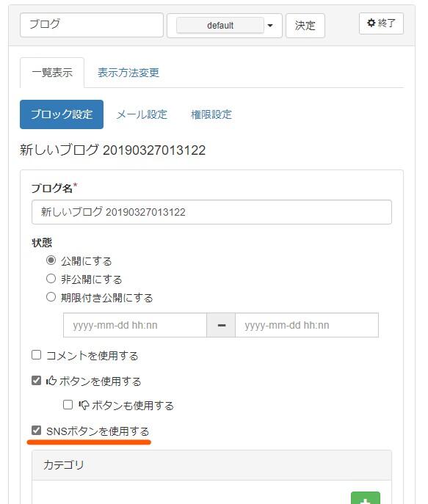
Task: Open the 権限設定 tab
Action: (x=211, y=114)
